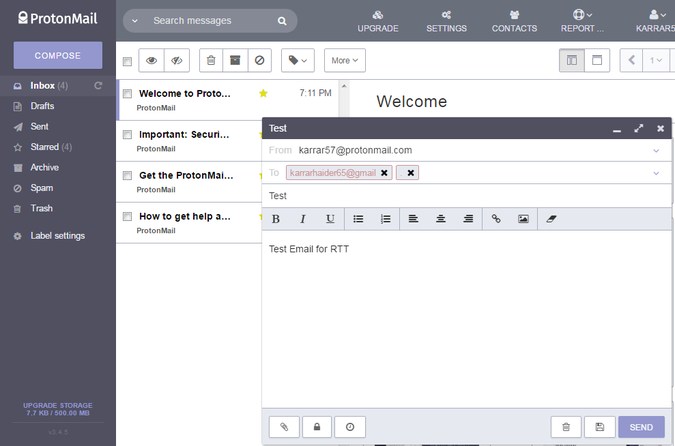The image size is (675, 446).
Task: Open Settings from the top bar
Action: pos(446,22)
